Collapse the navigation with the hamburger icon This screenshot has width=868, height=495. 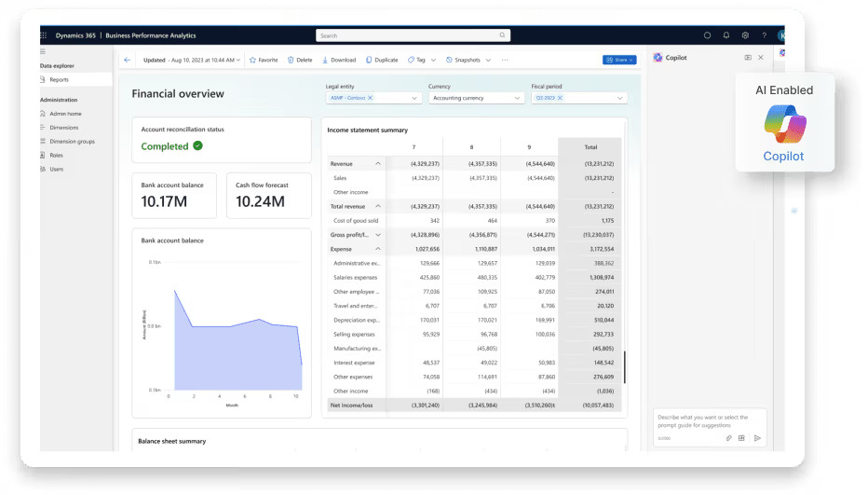[x=43, y=52]
